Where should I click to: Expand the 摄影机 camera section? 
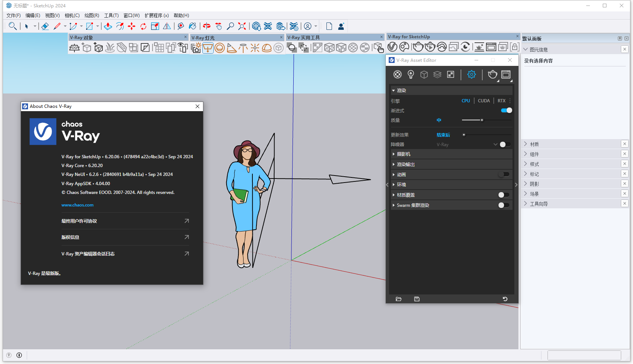pyautogui.click(x=452, y=154)
